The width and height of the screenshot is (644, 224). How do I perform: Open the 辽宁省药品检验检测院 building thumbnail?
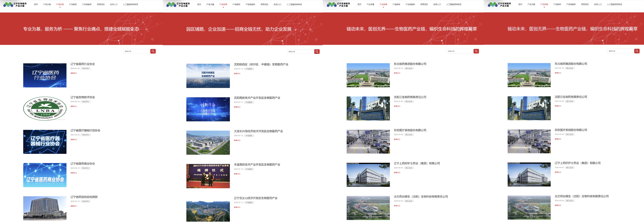point(45,208)
